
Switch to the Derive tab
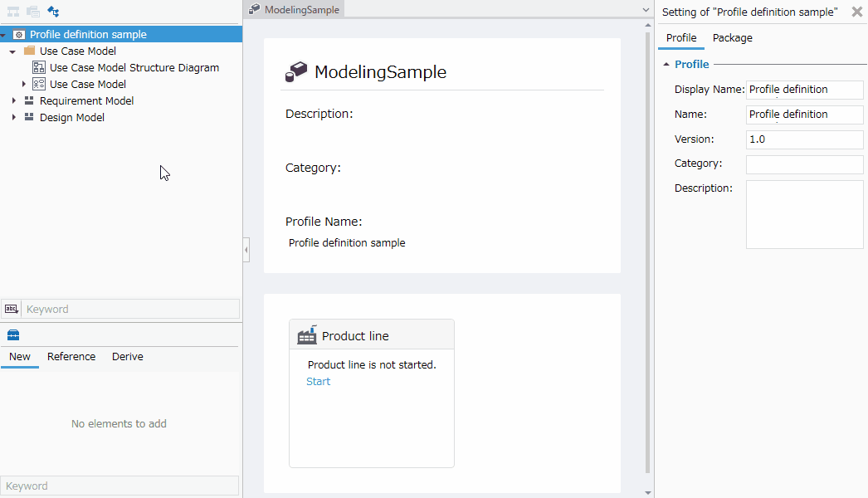coord(127,357)
